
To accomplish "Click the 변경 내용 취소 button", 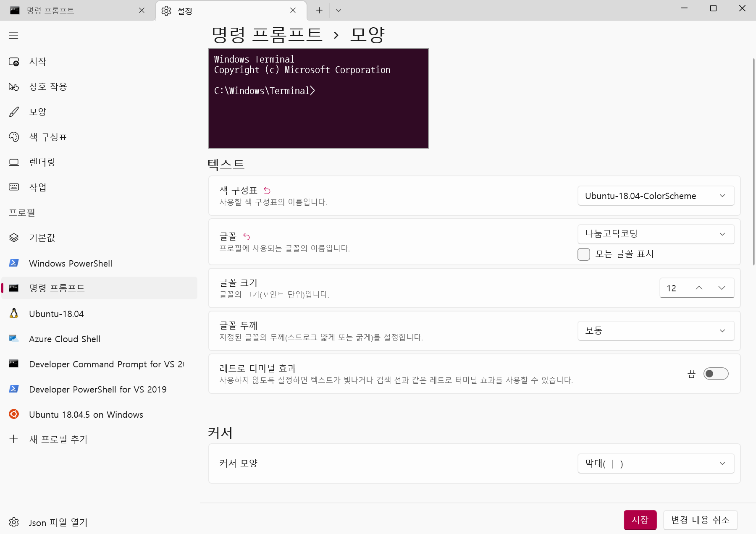I will tap(700, 520).
